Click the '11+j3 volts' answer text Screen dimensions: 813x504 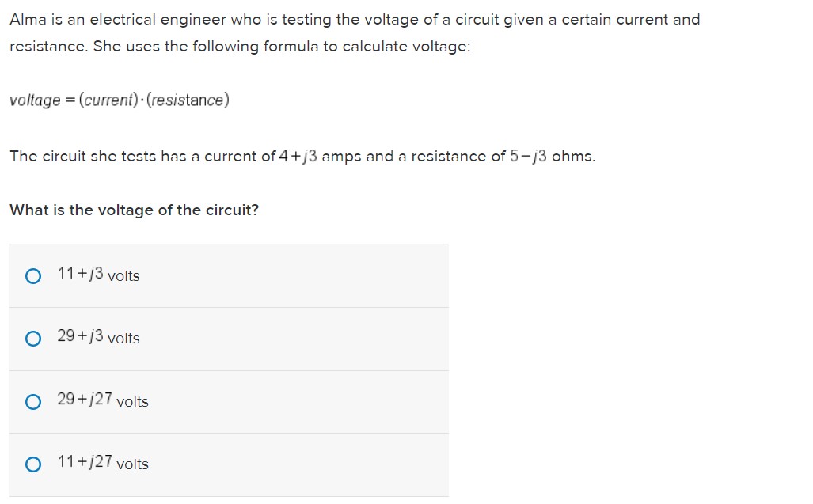click(98, 274)
